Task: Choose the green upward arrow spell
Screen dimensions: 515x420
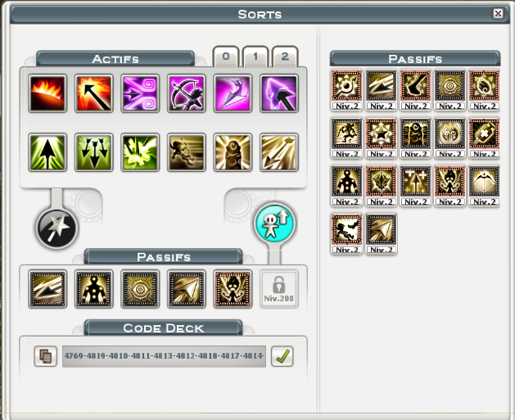Action: coord(47,152)
